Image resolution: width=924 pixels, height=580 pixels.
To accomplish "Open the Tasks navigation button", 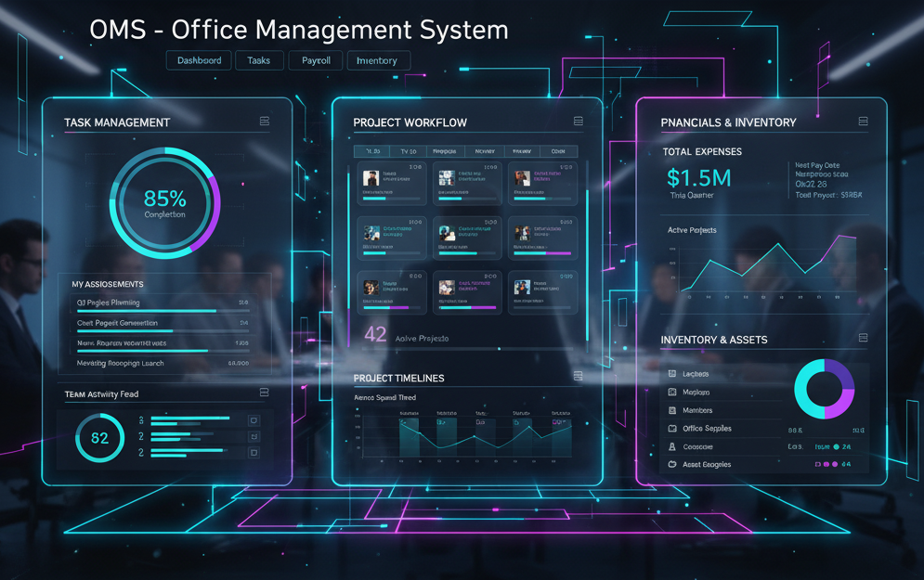I will point(259,60).
